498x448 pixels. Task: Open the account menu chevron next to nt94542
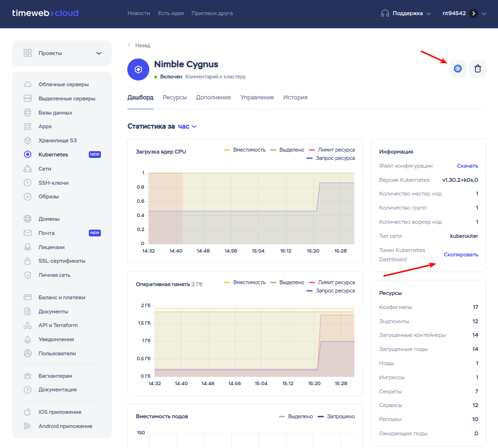pos(484,14)
